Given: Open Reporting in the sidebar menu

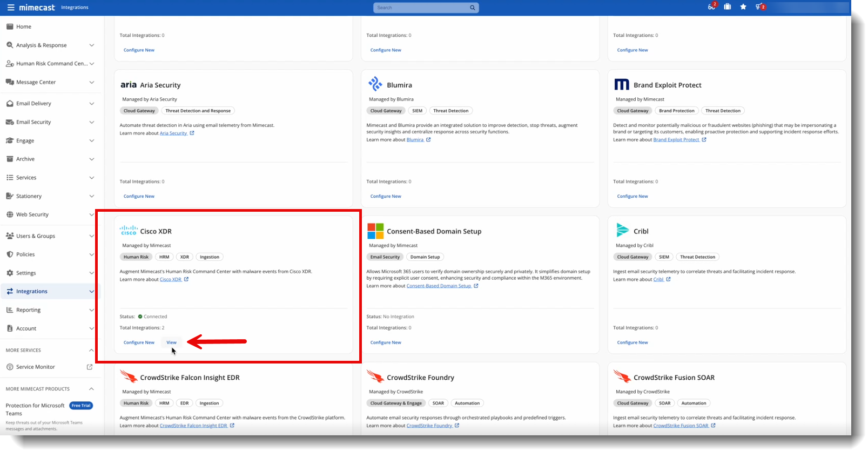Looking at the screenshot, I should [x=28, y=310].
